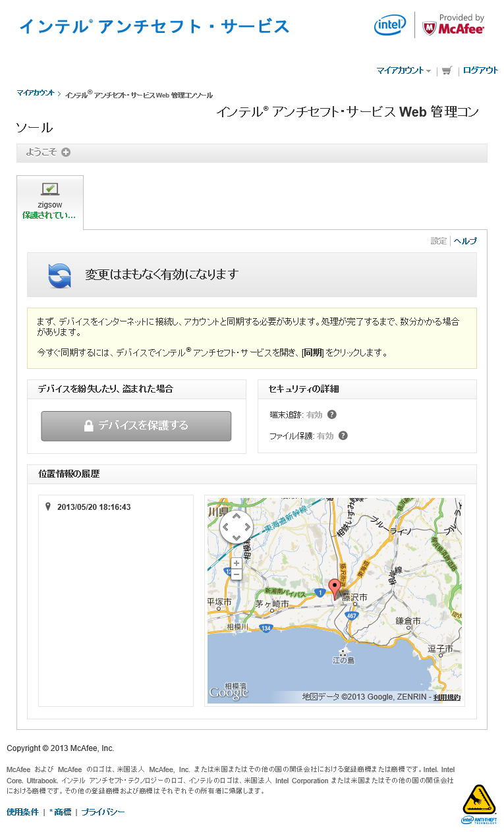Click the sync arrows icon

pyautogui.click(x=60, y=275)
